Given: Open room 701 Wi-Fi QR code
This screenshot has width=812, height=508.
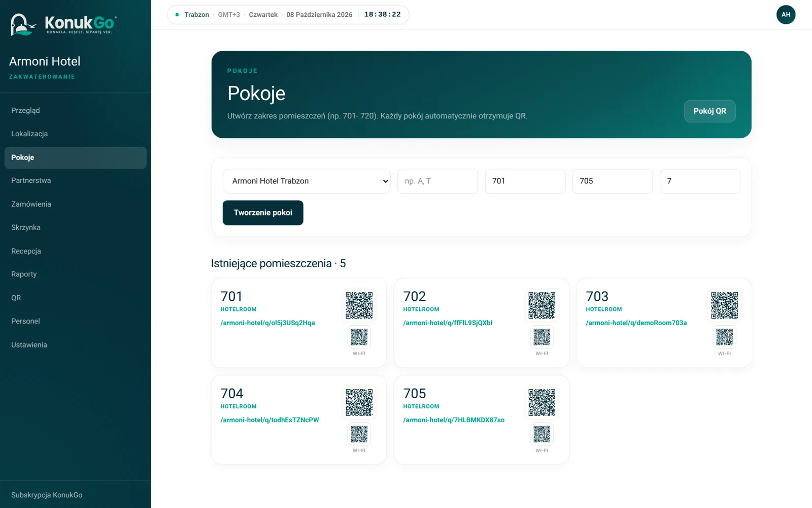Looking at the screenshot, I should [359, 337].
